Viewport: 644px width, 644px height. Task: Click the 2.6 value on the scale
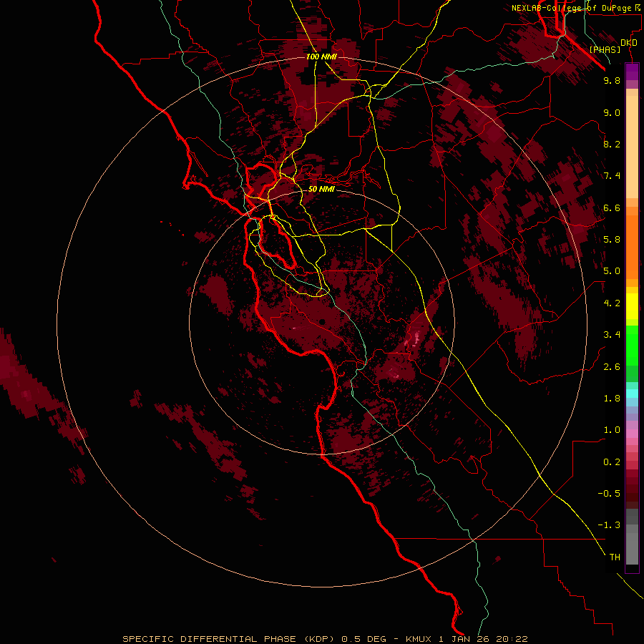tap(612, 367)
